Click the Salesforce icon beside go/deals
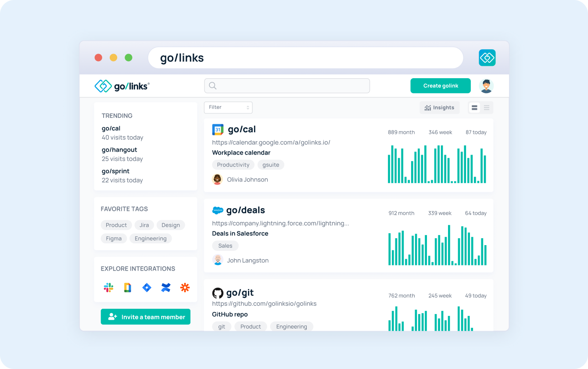 218,210
